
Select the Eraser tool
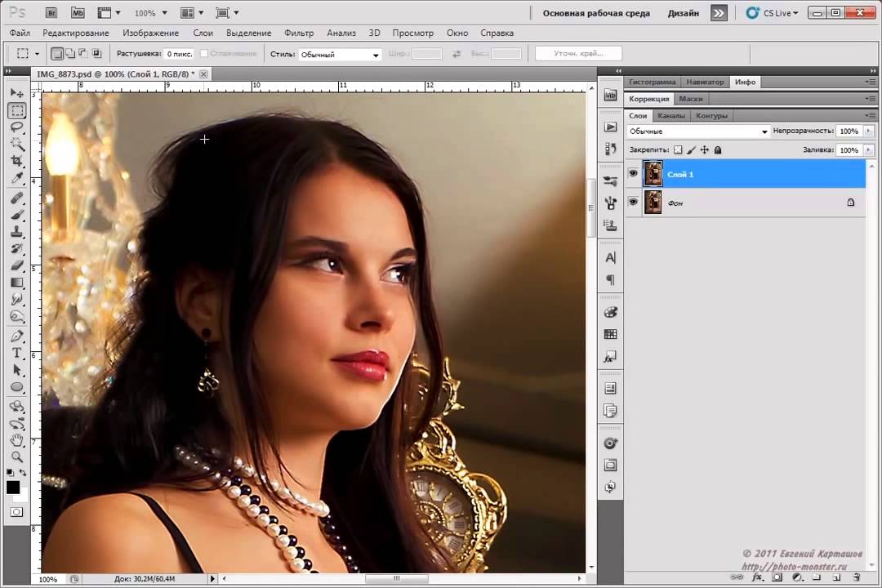click(x=17, y=265)
